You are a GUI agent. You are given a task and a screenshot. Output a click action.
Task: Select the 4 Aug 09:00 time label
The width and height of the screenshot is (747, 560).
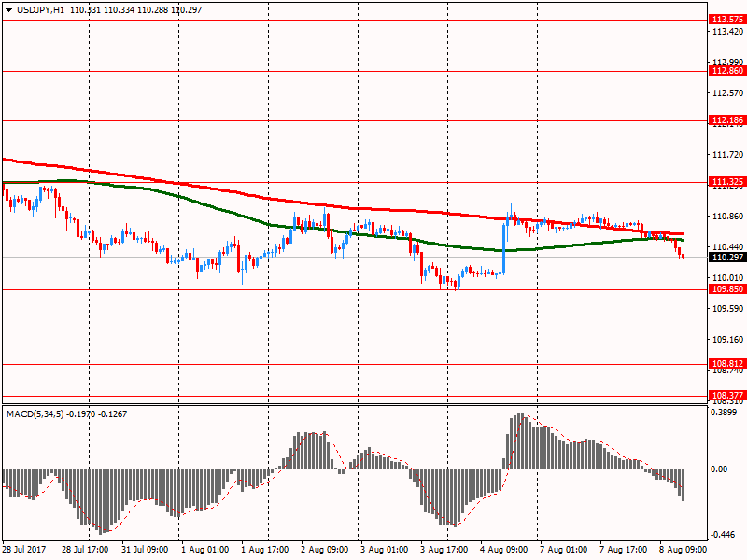pos(504,550)
